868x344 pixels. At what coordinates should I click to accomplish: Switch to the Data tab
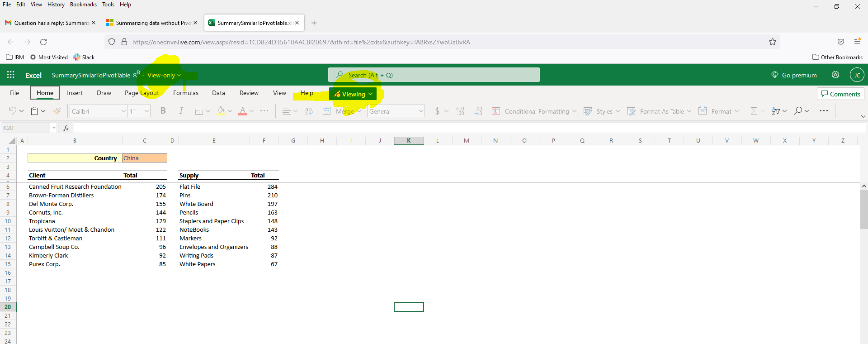point(218,93)
